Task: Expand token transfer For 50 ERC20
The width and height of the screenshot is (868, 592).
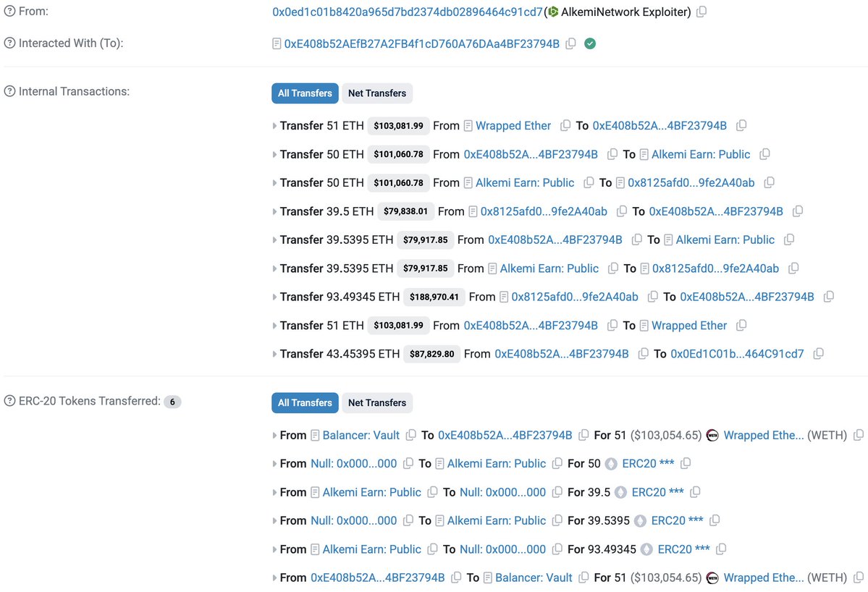Action: (274, 464)
